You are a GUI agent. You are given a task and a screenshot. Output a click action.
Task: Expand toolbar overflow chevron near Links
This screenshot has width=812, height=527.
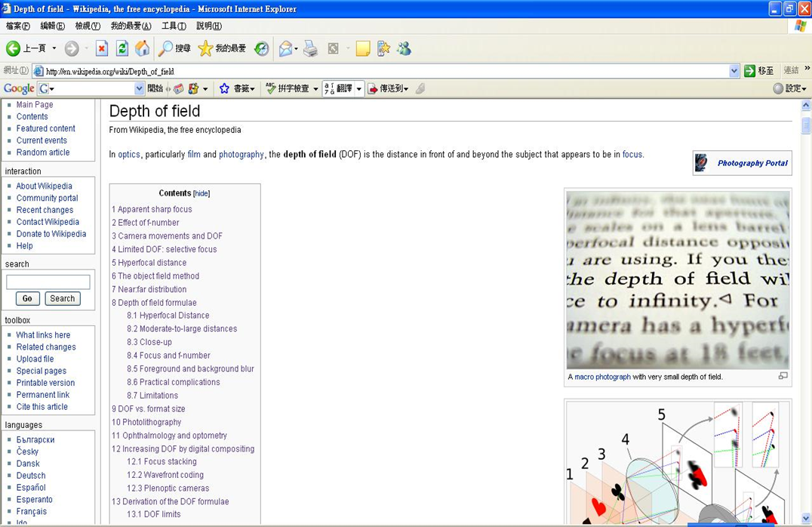pos(807,68)
